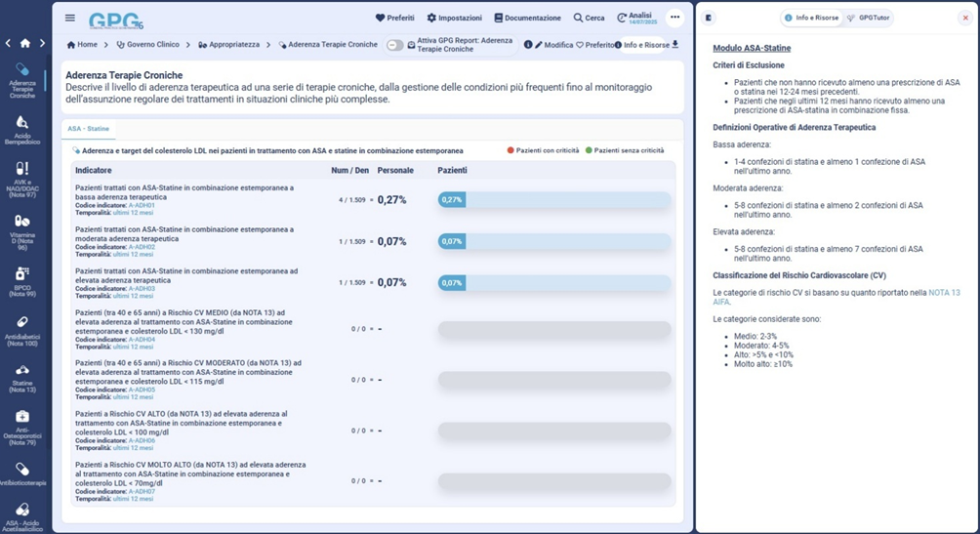980x534 pixels.
Task: Go to Antidiabetici (Nota 100) module
Action: [x=22, y=330]
